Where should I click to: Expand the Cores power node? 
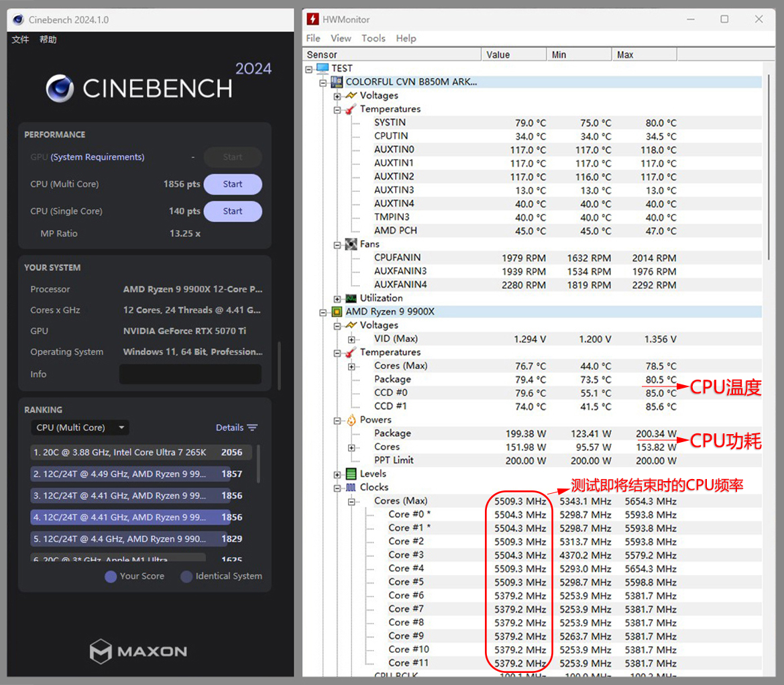pyautogui.click(x=352, y=447)
